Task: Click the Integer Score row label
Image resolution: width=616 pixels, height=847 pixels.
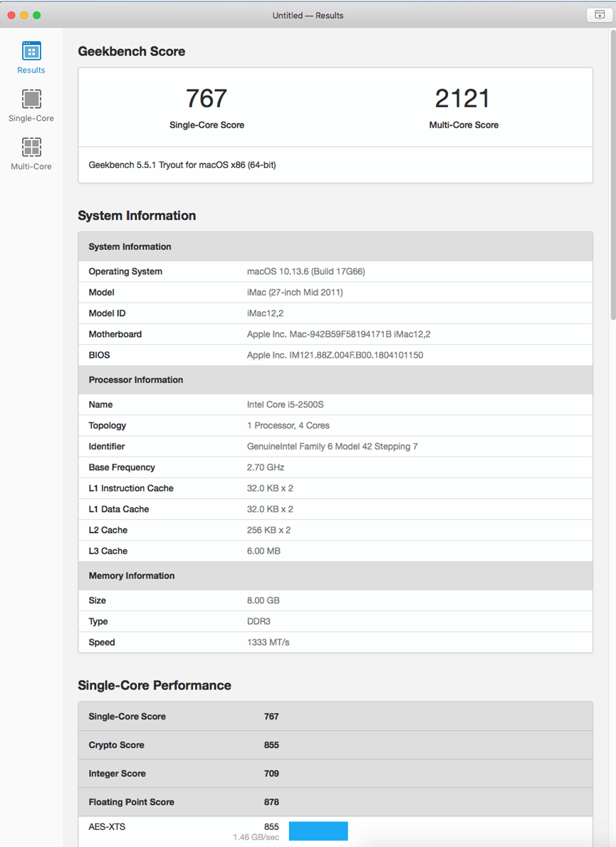Action: coord(118,774)
